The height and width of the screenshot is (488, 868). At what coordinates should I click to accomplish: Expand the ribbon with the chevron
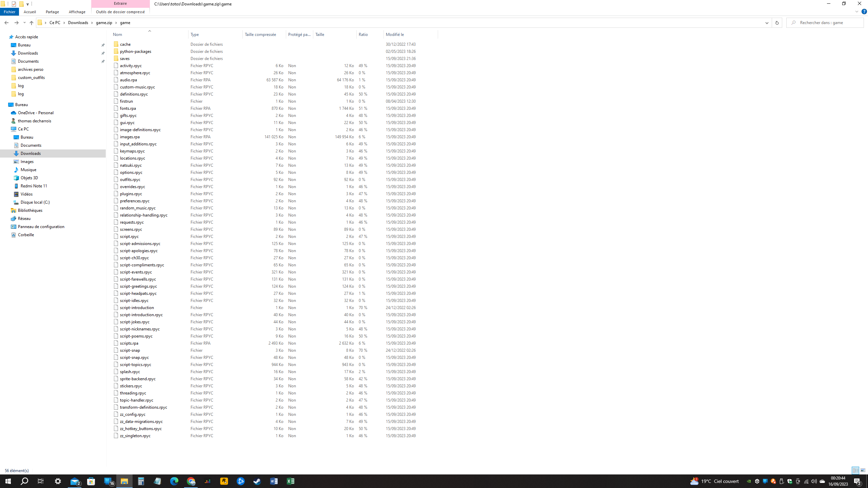(856, 12)
